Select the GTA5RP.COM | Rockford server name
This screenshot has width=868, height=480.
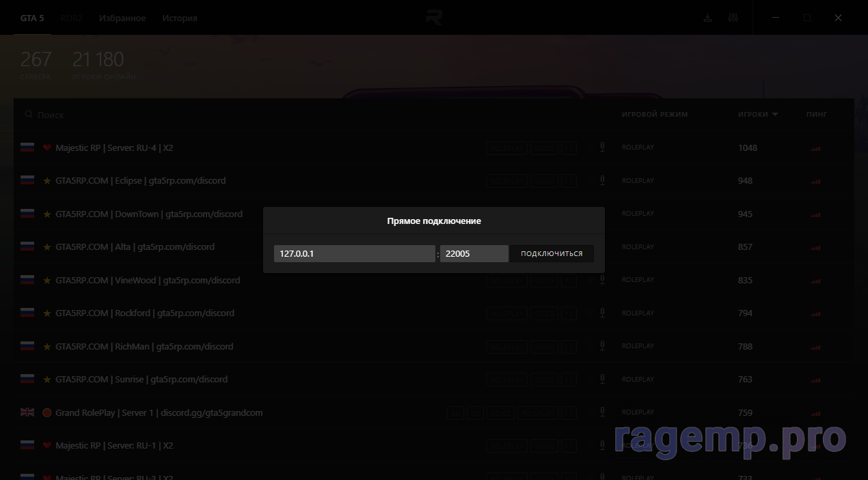tap(145, 313)
